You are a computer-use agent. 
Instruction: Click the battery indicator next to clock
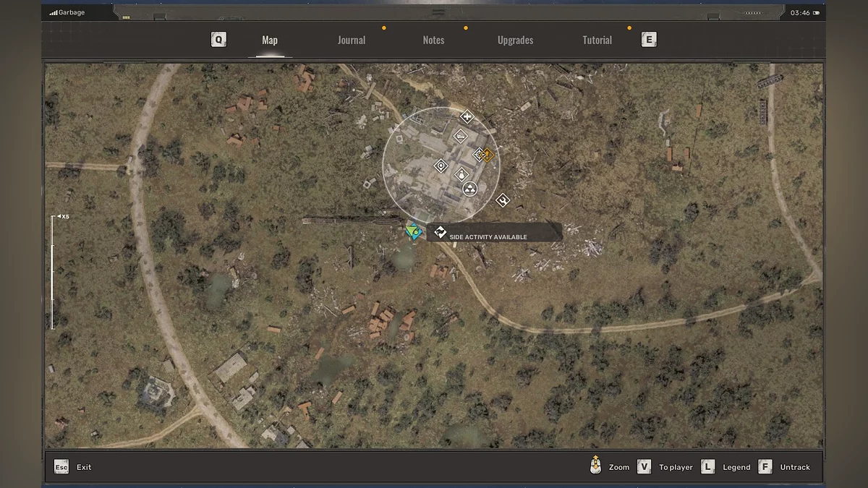[x=816, y=13]
